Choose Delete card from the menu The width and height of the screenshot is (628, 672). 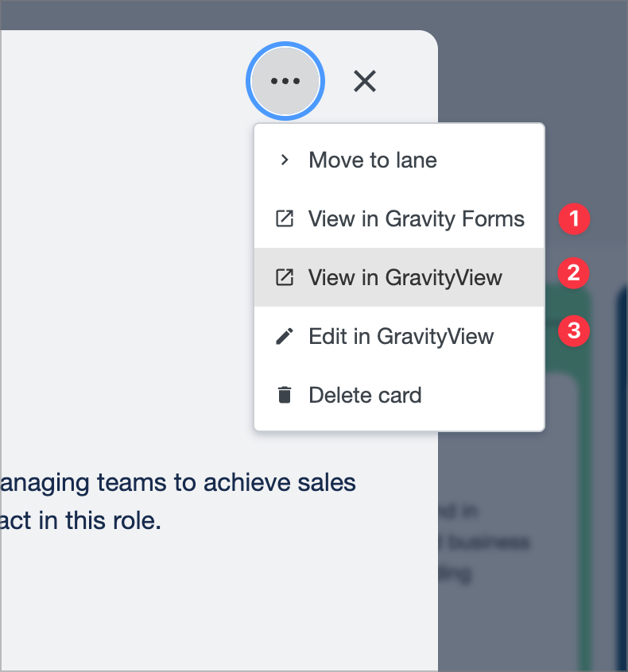[365, 395]
